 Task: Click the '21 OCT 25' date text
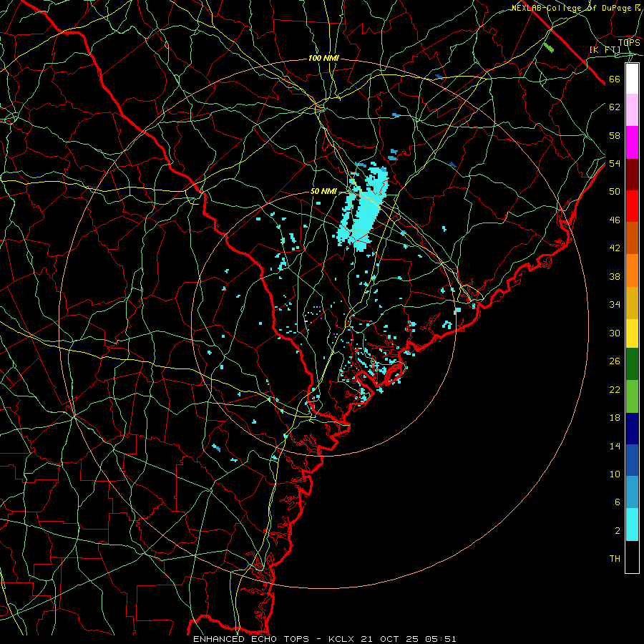[391, 639]
